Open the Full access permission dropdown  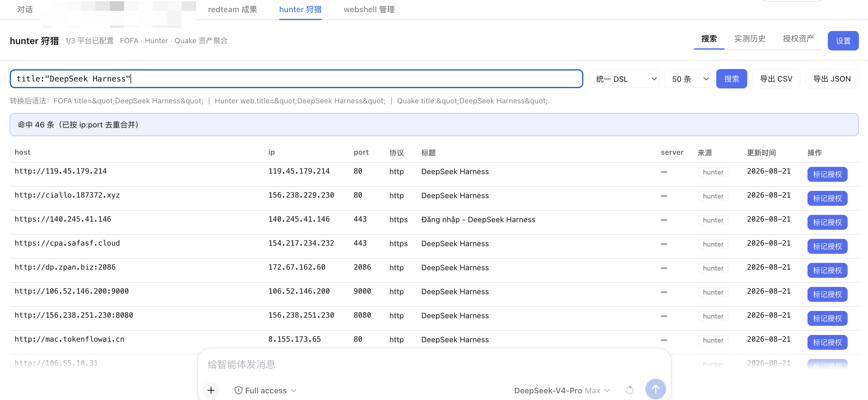point(266,390)
